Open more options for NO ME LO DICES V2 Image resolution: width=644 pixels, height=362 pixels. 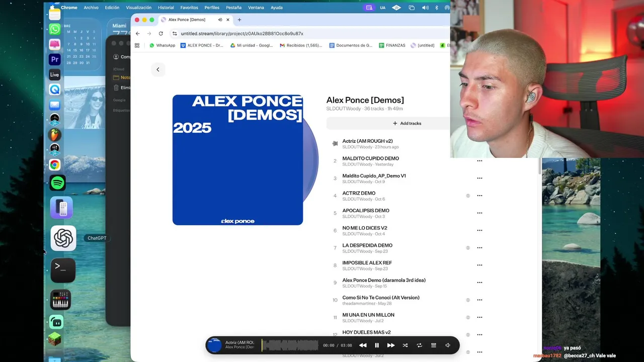(479, 230)
